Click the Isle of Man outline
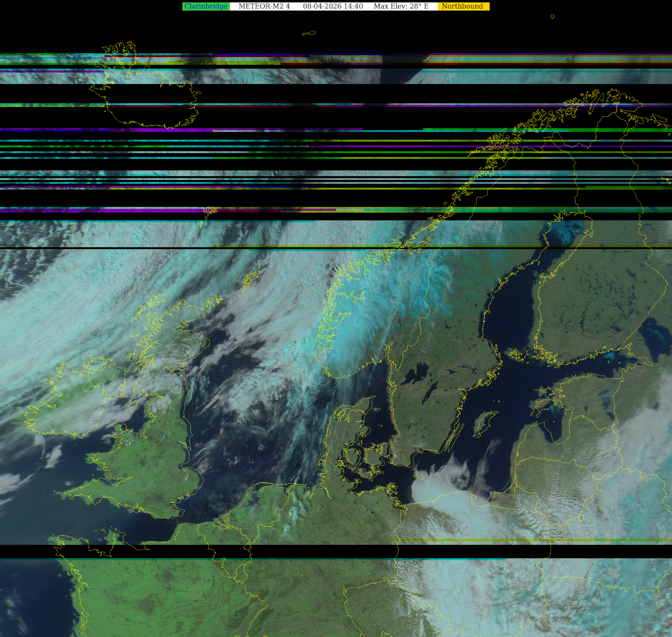672x637 pixels. pos(133,404)
